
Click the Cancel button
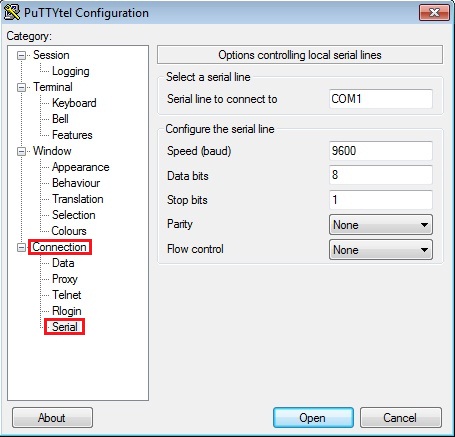coord(401,417)
